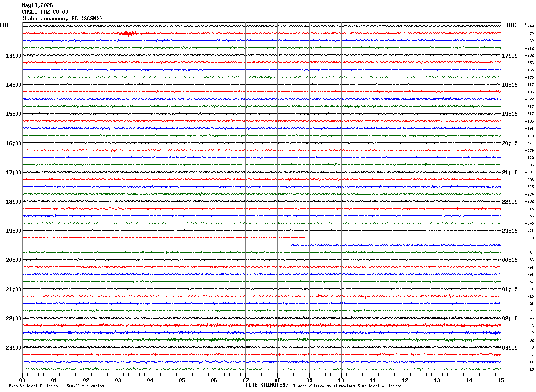Image resolution: width=536 pixels, height=392 pixels.
Task: Select the 17:15 UTC time label
Action: pos(509,56)
